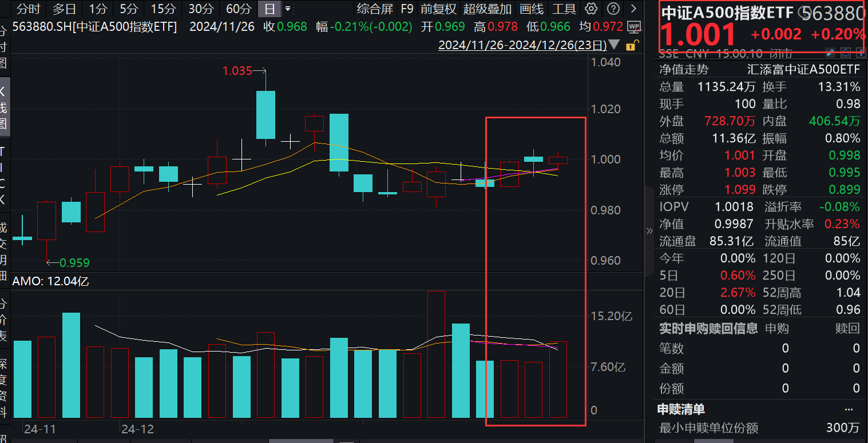This screenshot has height=443, width=868.
Task: Click 溢折率 value -0.08%
Action: pos(839,207)
